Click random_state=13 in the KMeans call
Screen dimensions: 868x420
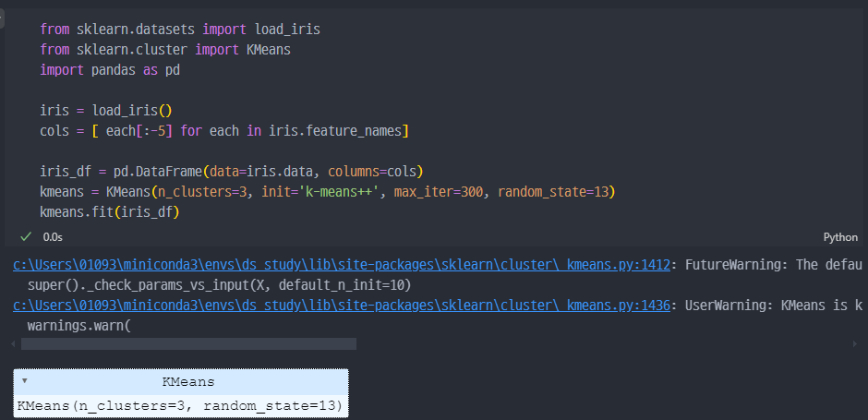point(552,192)
